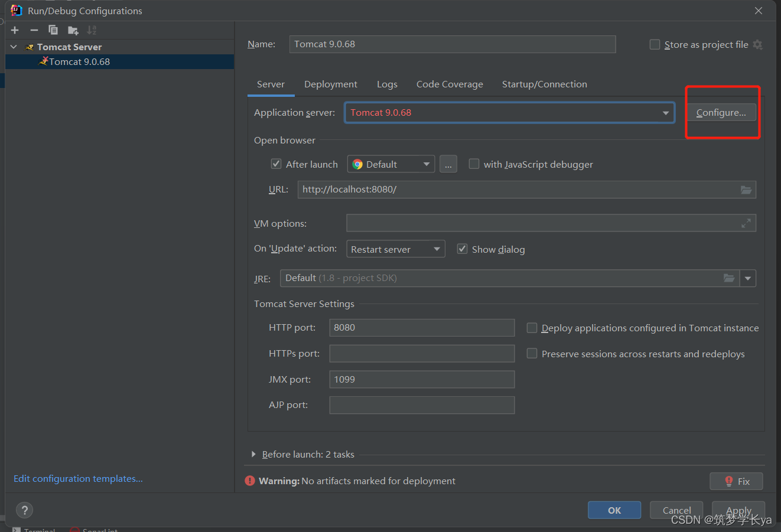Open help with the question mark button
This screenshot has width=781, height=532.
click(x=24, y=510)
